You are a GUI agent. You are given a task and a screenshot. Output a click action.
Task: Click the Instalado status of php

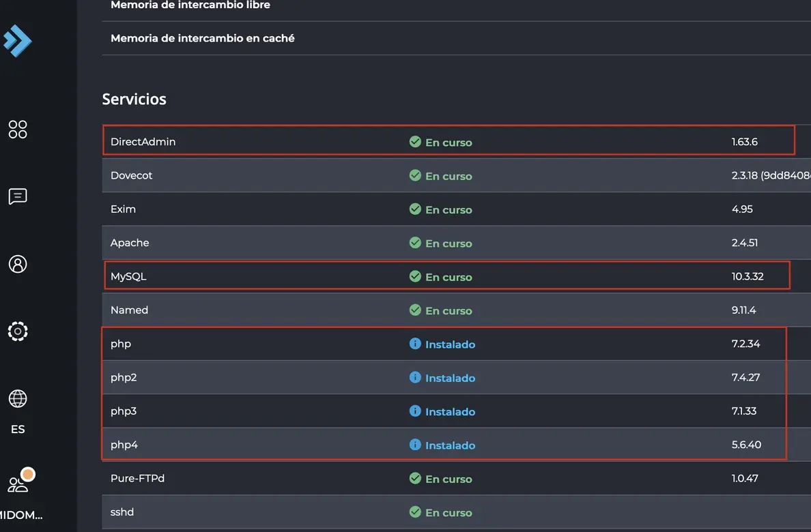[x=450, y=344]
